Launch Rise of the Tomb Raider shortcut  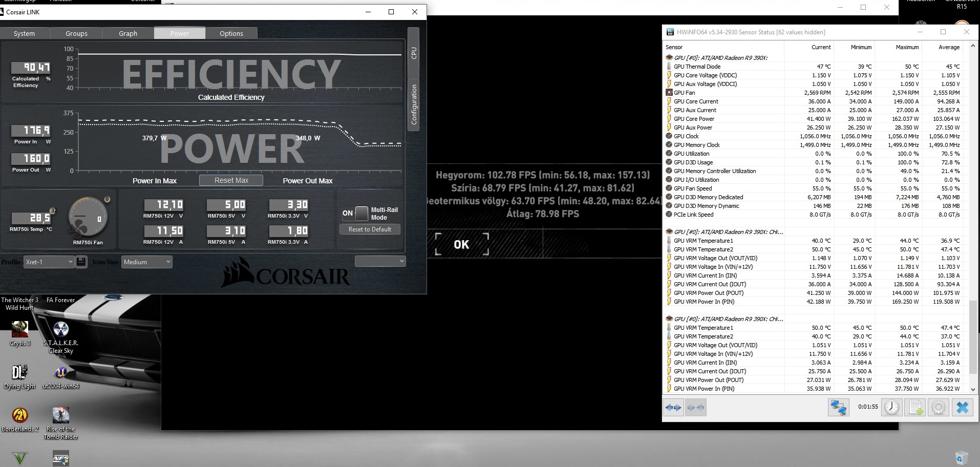click(x=61, y=423)
